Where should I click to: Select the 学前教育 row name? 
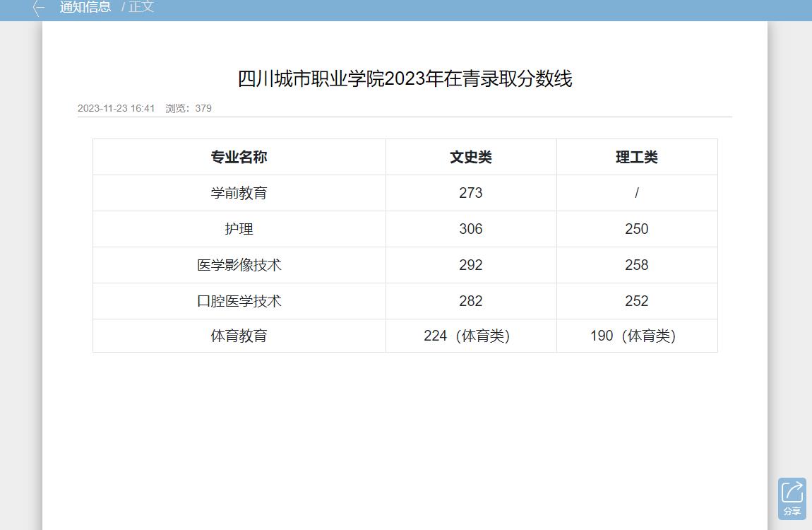(239, 193)
